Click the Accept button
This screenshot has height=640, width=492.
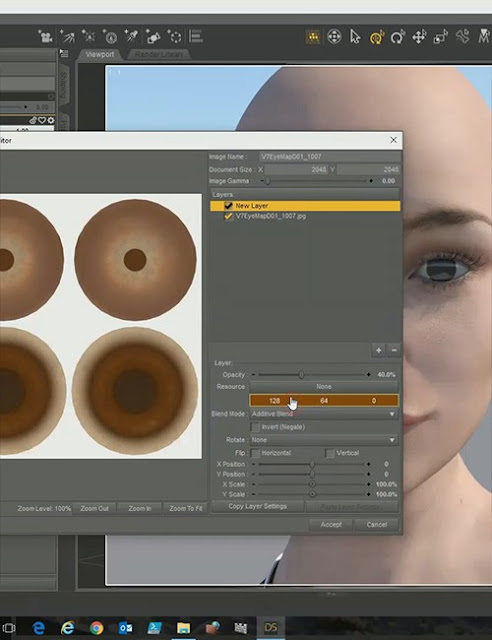pyautogui.click(x=331, y=524)
